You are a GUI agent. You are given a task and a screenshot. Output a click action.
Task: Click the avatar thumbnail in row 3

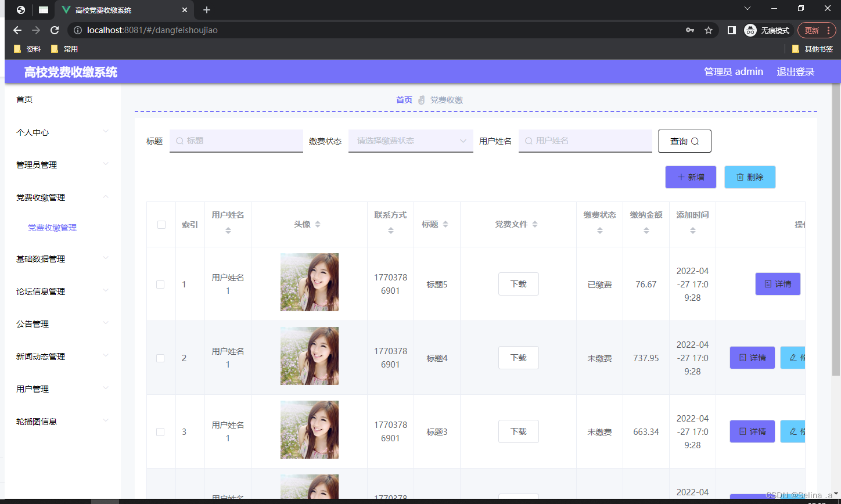point(310,430)
